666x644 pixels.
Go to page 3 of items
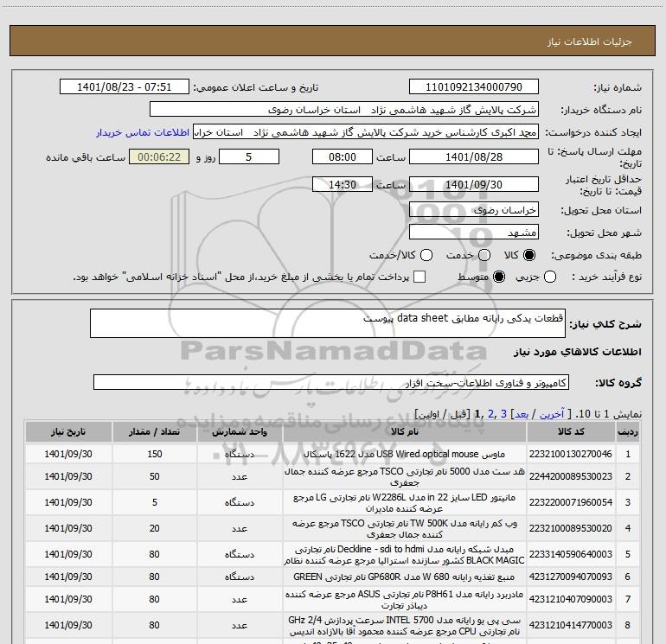503,414
